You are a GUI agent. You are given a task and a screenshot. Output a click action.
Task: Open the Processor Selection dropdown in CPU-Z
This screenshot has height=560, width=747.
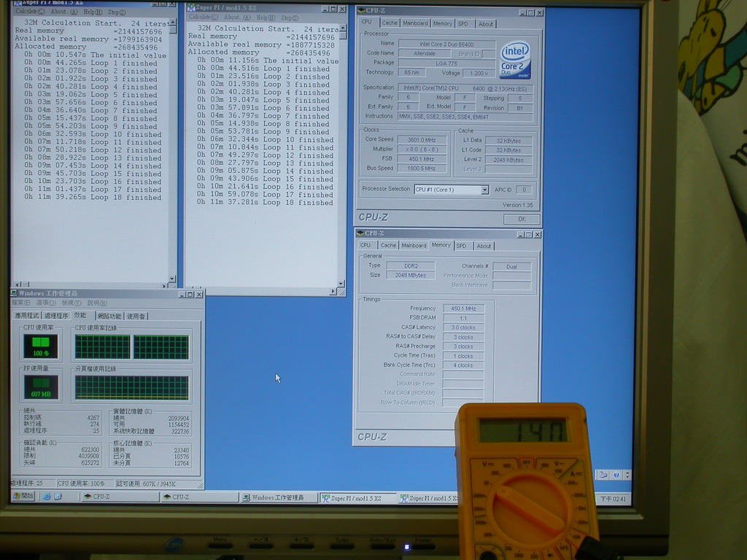tap(484, 190)
